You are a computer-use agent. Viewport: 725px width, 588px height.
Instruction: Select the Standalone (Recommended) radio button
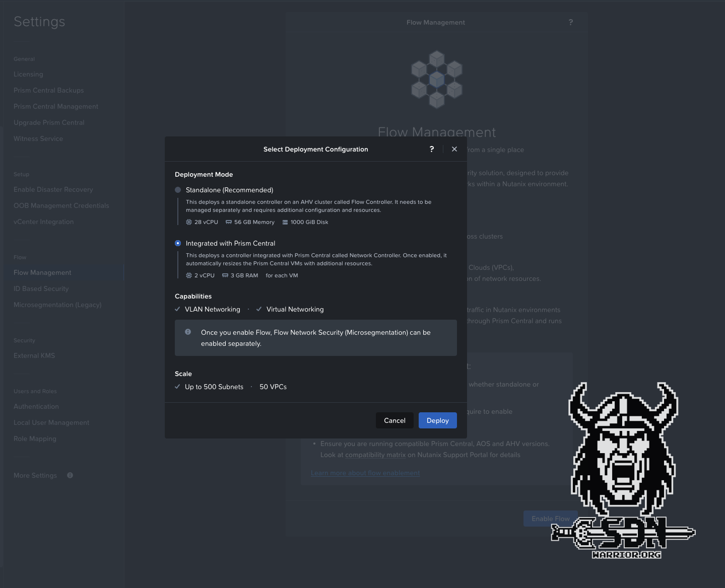[177, 190]
